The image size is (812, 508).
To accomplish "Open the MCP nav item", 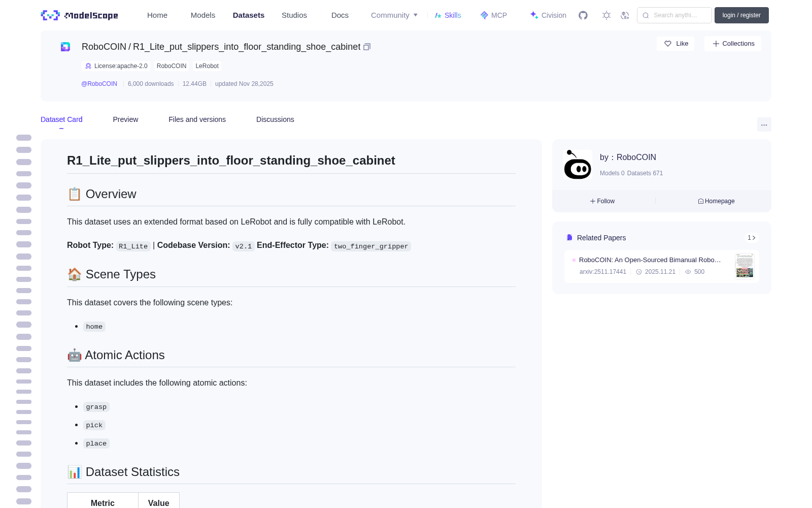I will (493, 15).
